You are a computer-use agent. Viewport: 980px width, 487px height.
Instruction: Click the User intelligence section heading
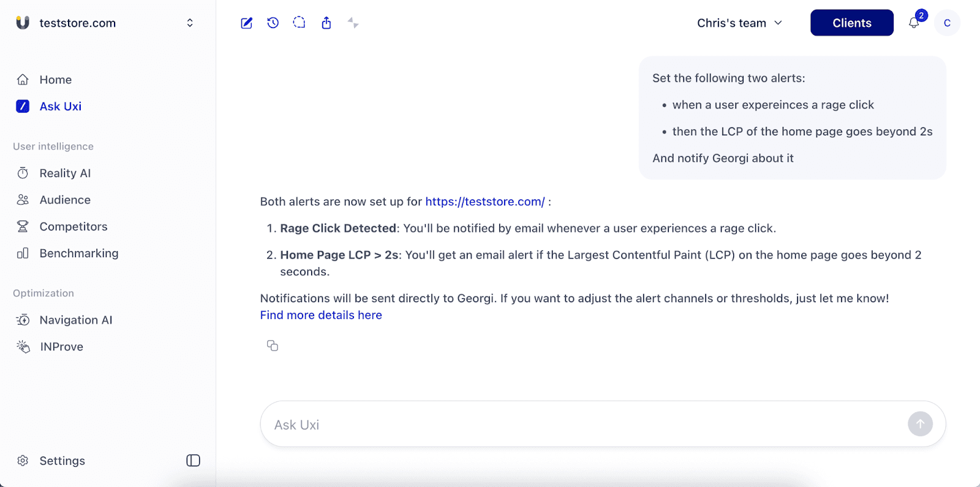pyautogui.click(x=53, y=146)
